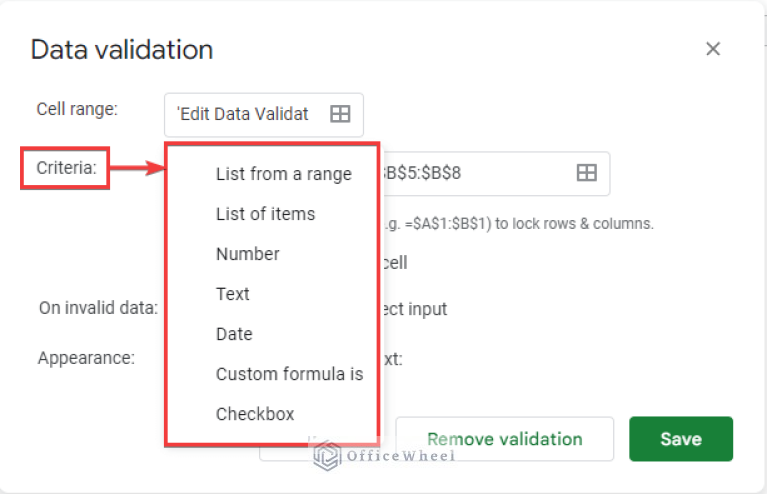Click the Remove validation button
This screenshot has width=767, height=494.
coord(504,439)
